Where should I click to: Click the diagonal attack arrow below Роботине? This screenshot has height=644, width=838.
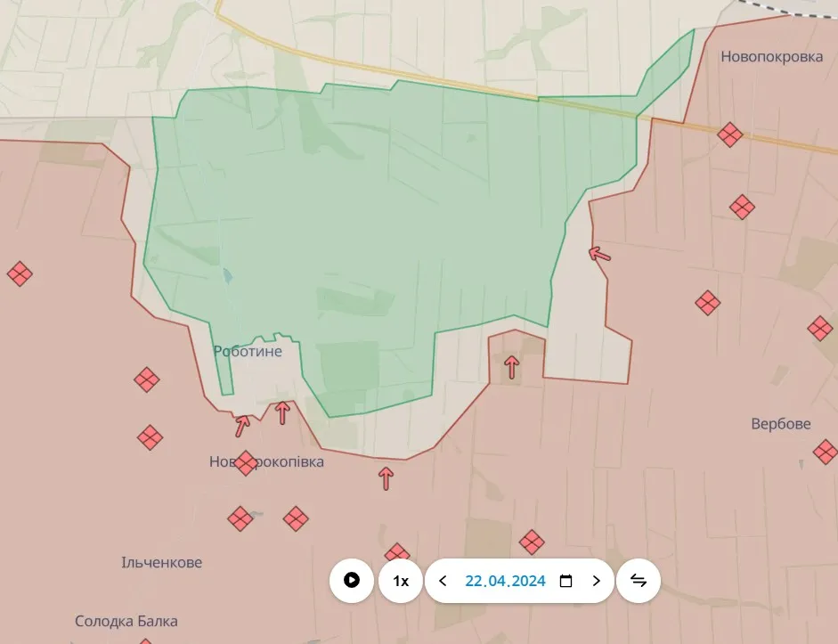(242, 426)
